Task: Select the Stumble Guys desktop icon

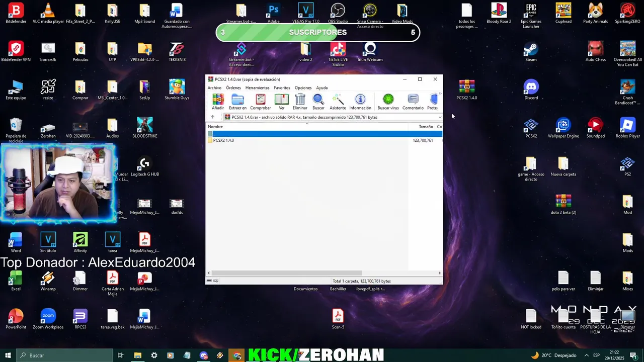Action: click(177, 90)
